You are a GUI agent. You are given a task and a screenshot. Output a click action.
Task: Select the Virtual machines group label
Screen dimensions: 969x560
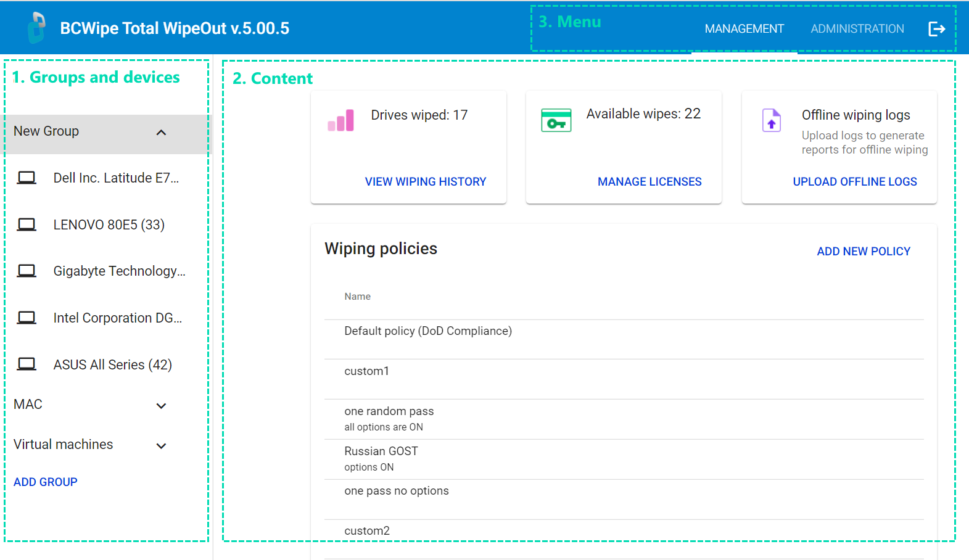coord(64,444)
